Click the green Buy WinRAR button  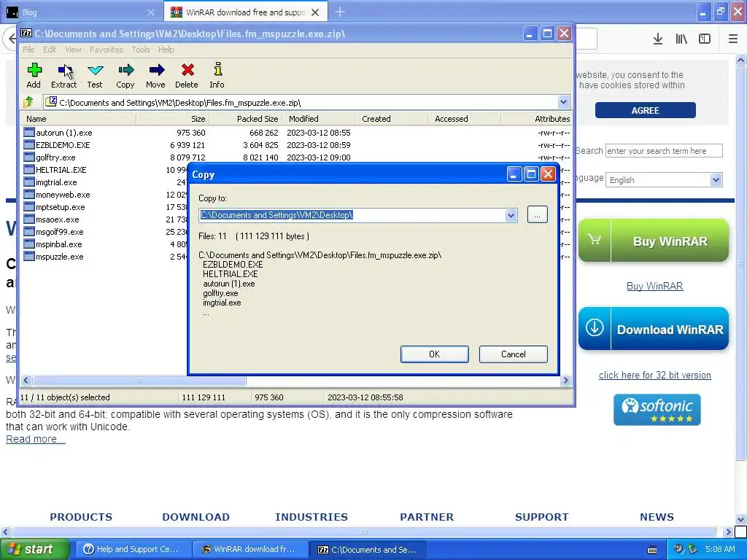coord(654,241)
